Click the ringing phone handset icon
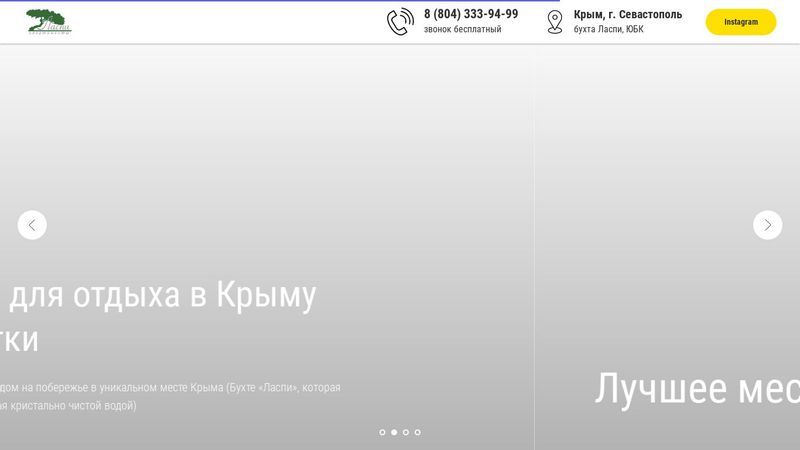 tap(400, 22)
